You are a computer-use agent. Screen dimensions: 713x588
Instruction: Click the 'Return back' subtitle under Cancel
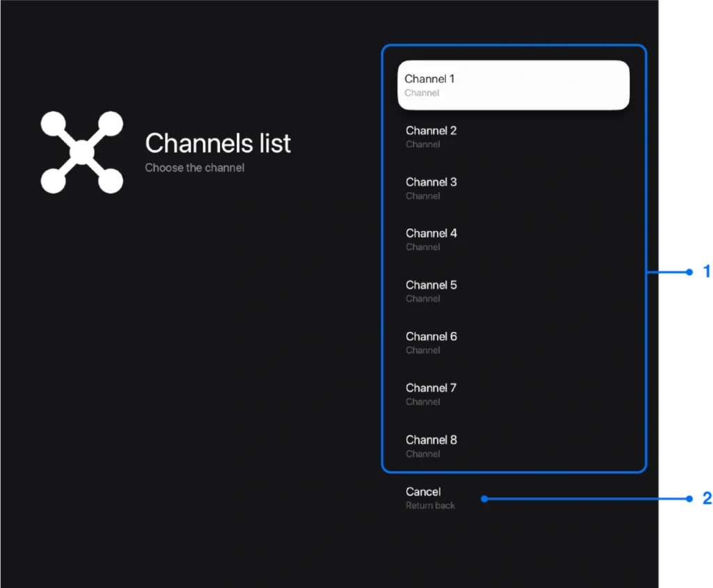(430, 505)
